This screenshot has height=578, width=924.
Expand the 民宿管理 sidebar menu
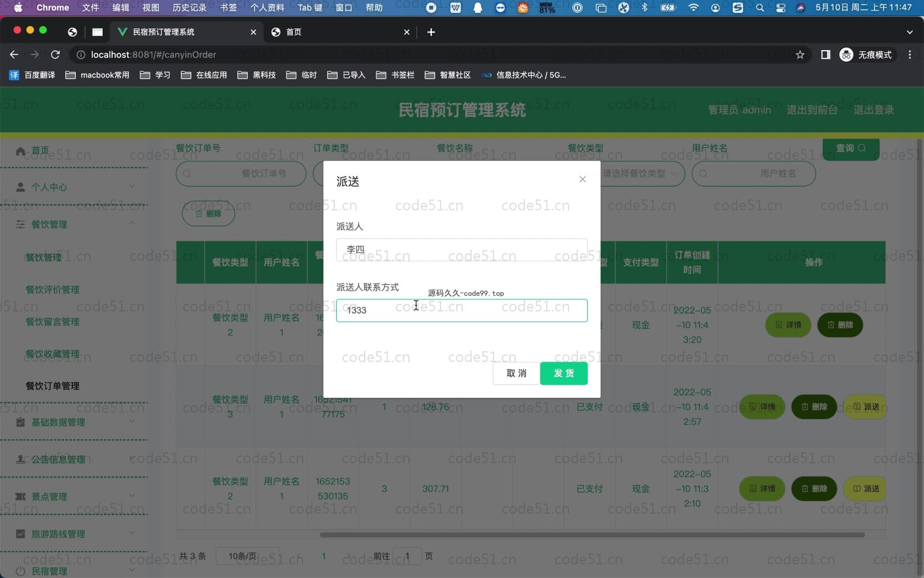74,571
